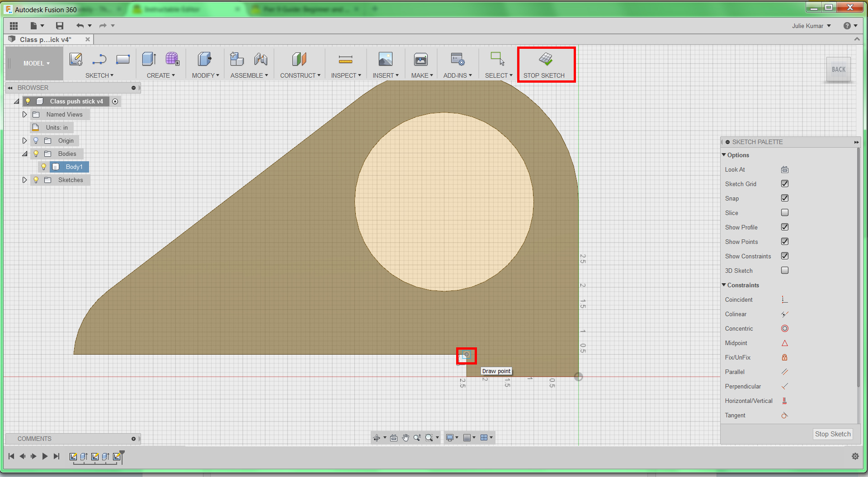The width and height of the screenshot is (868, 477).
Task: Apply the Midpoint constraint
Action: point(785,343)
